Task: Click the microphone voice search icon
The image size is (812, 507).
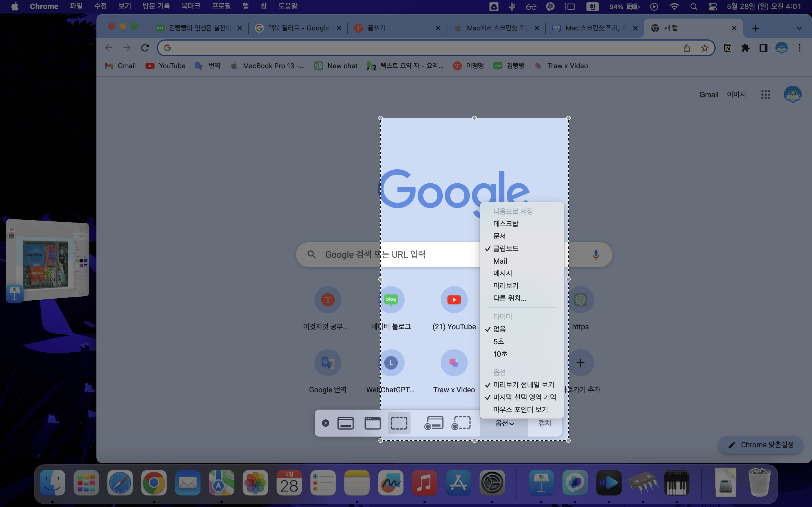Action: point(595,255)
